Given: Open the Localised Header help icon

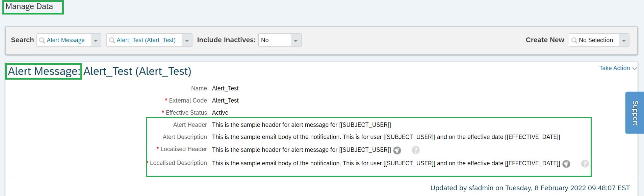Looking at the screenshot, I should pos(416,150).
